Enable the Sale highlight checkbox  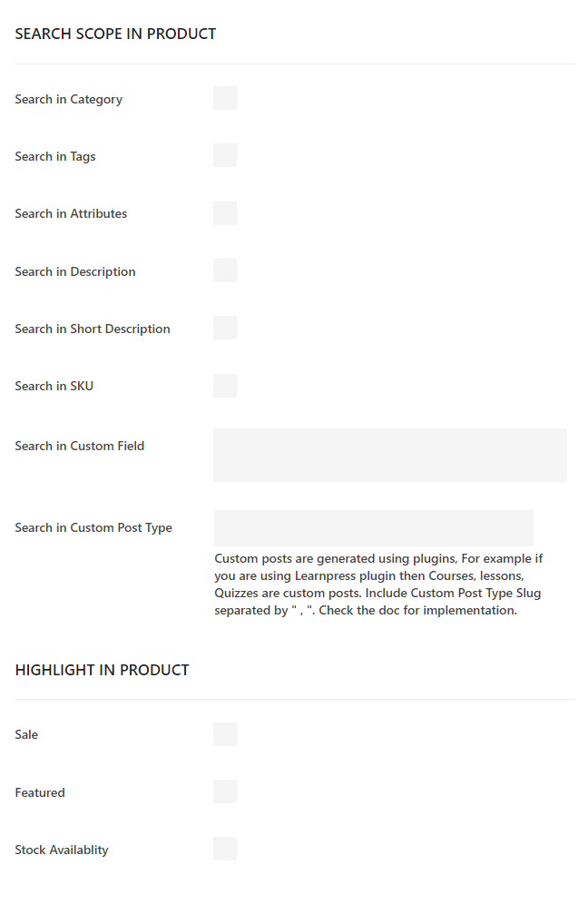click(x=225, y=734)
